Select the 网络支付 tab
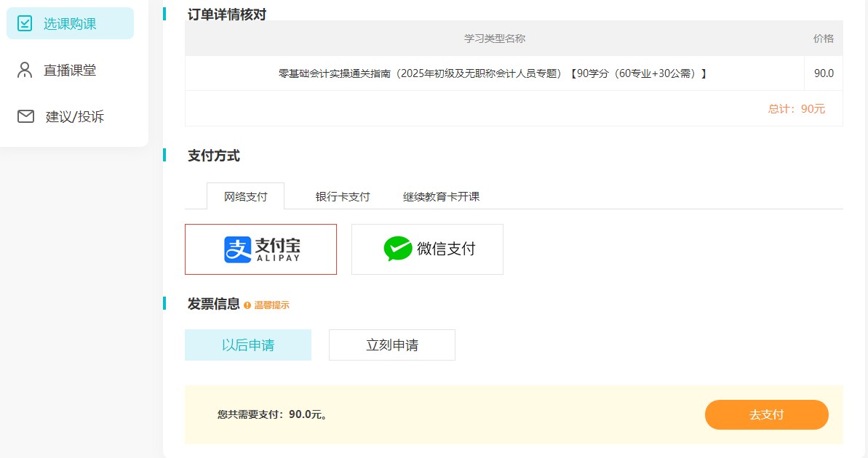The image size is (868, 458). click(x=244, y=196)
